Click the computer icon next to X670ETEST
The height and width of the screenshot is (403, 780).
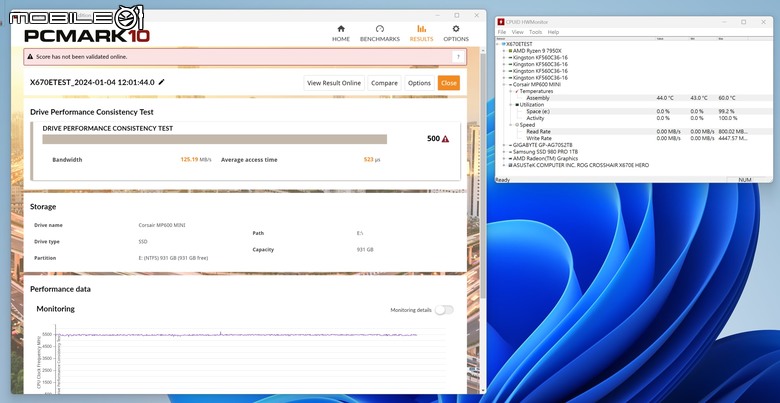pyautogui.click(x=503, y=44)
